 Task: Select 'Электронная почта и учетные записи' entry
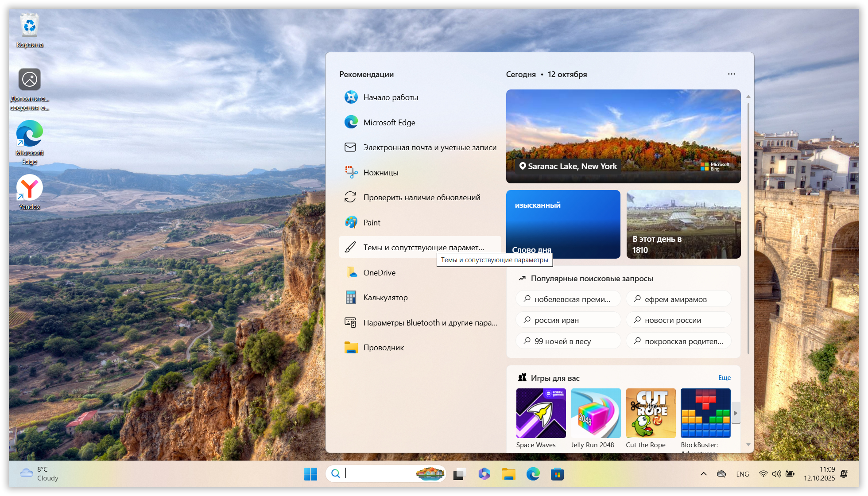coord(429,147)
